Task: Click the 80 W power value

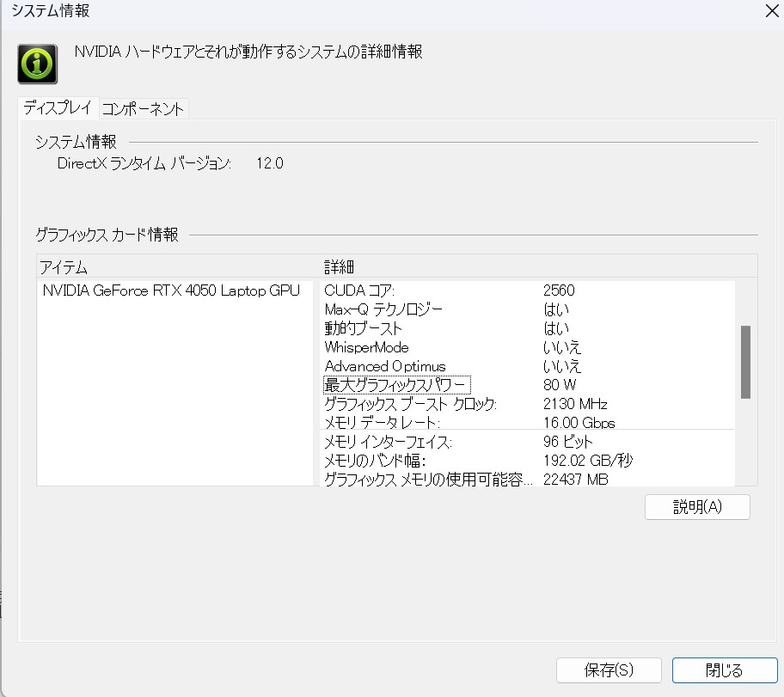Action: (560, 385)
